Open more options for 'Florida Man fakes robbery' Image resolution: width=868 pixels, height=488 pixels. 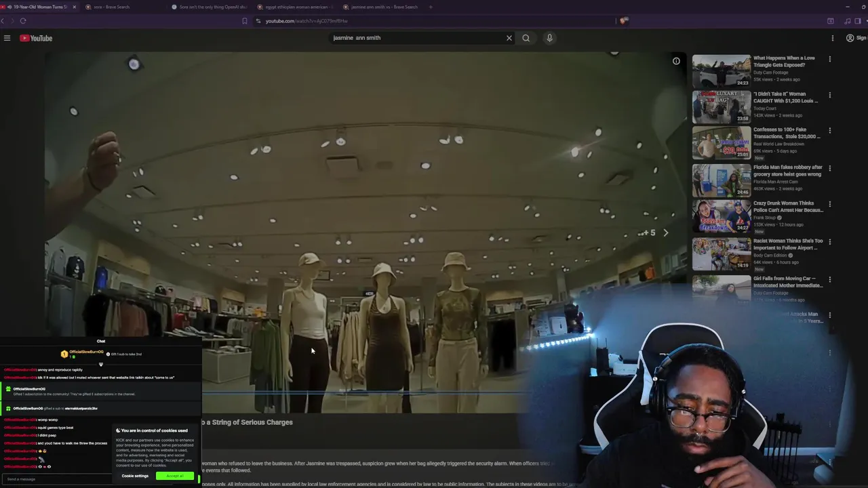click(830, 168)
